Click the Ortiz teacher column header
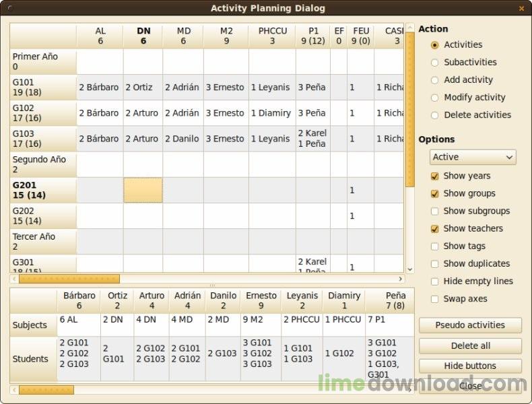 coord(117,300)
